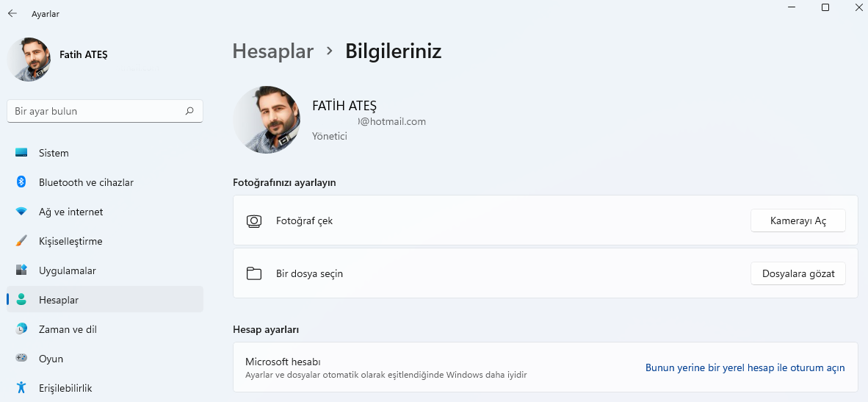Open the Uygulamalar section
The image size is (868, 402).
tap(104, 270)
